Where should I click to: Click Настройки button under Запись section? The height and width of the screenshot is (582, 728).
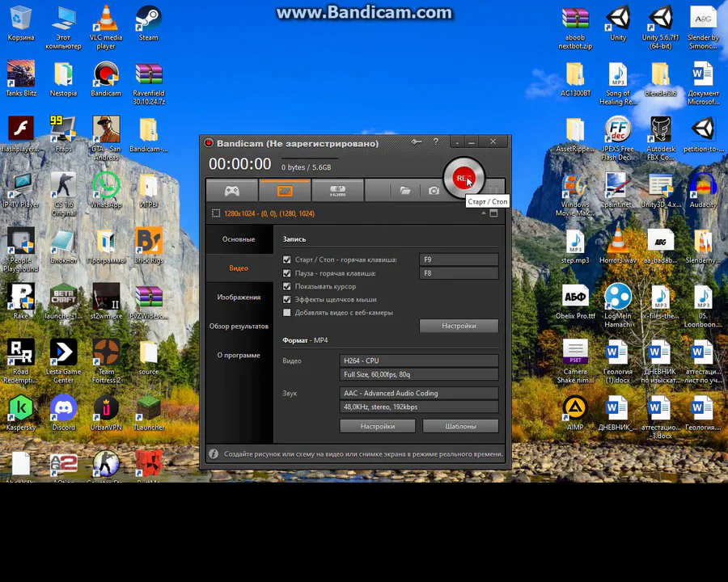click(459, 326)
